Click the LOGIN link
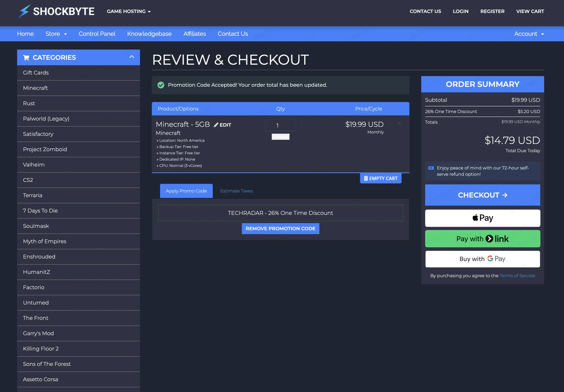Screen dimensions: 564x392 pos(461,11)
